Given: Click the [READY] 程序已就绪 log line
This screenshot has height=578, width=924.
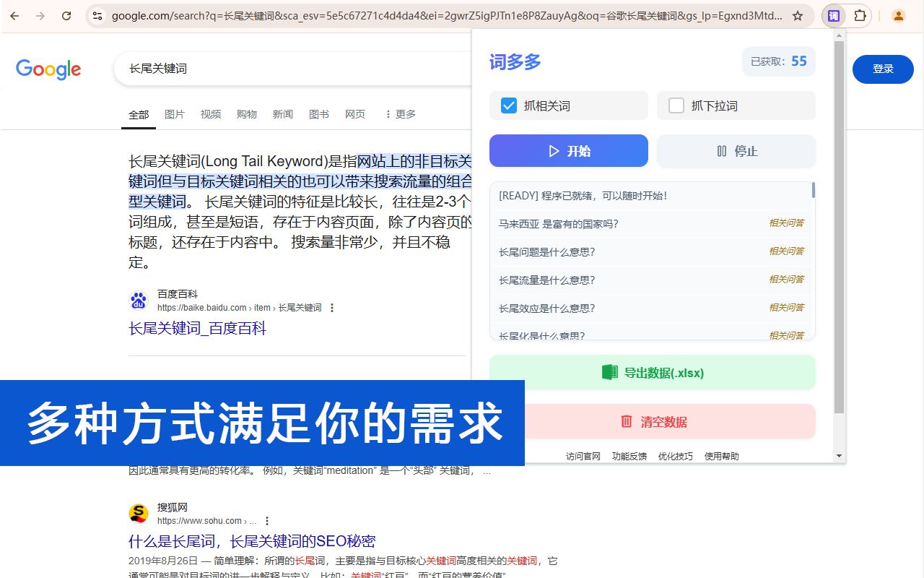Looking at the screenshot, I should [651, 196].
